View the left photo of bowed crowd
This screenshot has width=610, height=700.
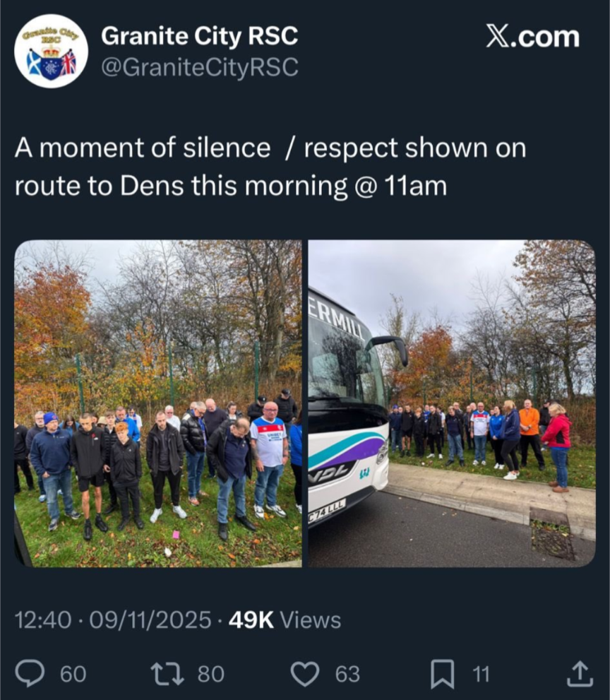(x=158, y=403)
